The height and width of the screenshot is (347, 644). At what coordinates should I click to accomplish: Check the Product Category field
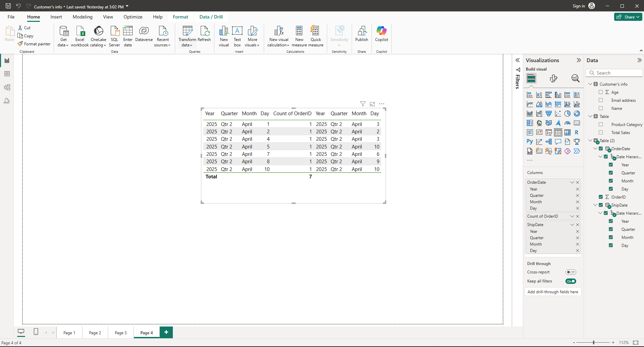point(601,124)
